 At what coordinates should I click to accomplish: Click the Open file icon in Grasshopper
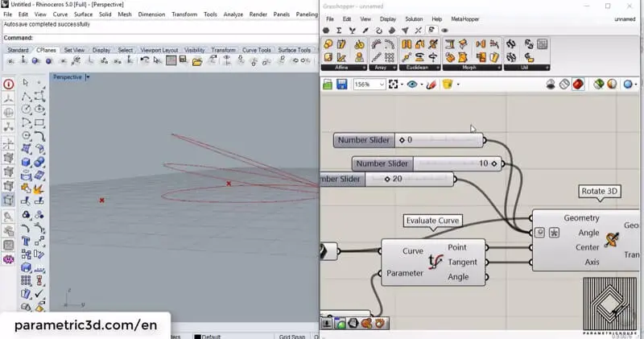[328, 85]
